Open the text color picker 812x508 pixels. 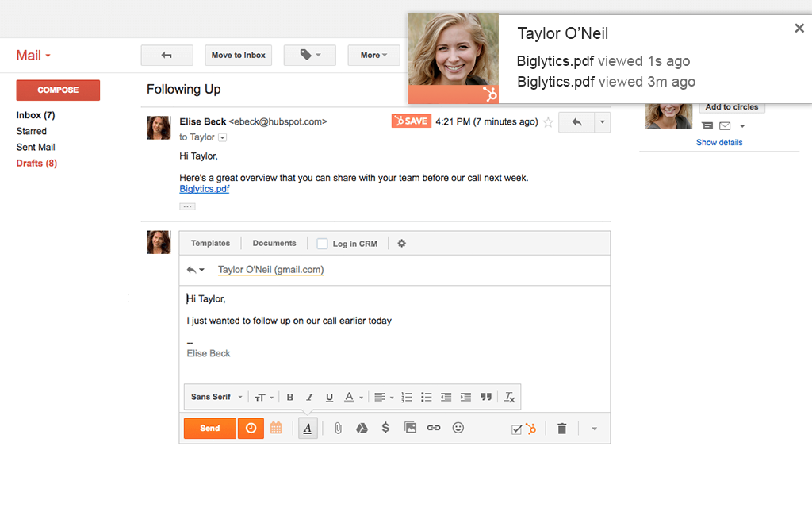coord(354,397)
